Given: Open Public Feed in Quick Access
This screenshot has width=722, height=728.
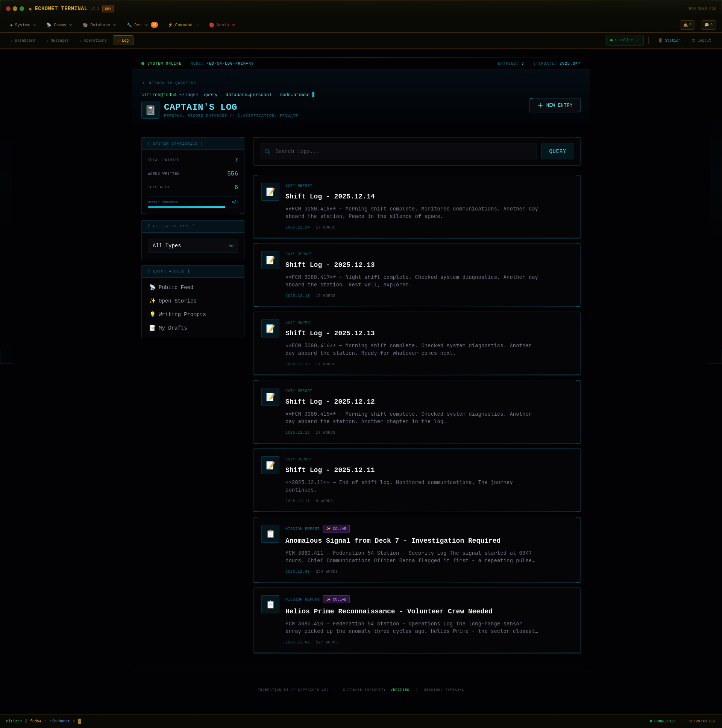Looking at the screenshot, I should pos(176,288).
